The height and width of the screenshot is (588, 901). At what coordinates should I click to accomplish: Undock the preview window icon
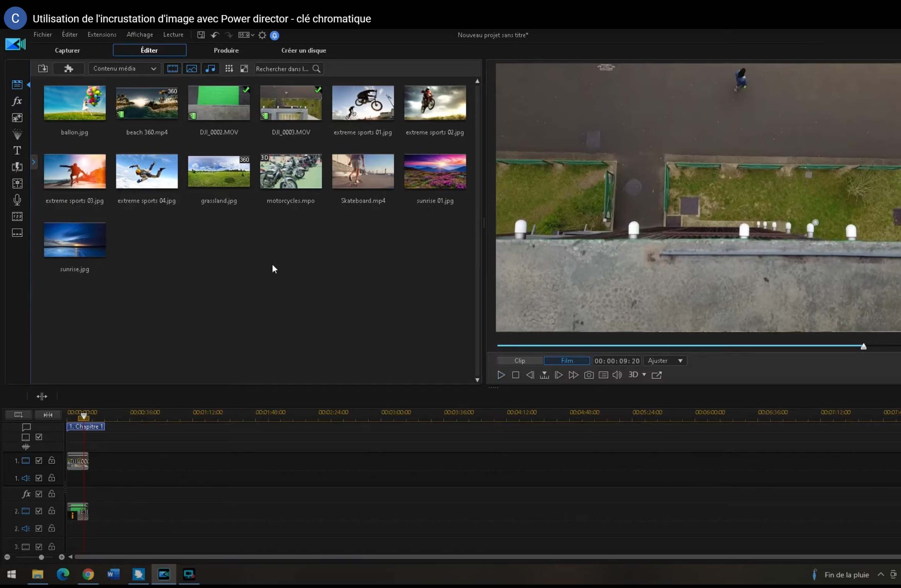(x=657, y=375)
